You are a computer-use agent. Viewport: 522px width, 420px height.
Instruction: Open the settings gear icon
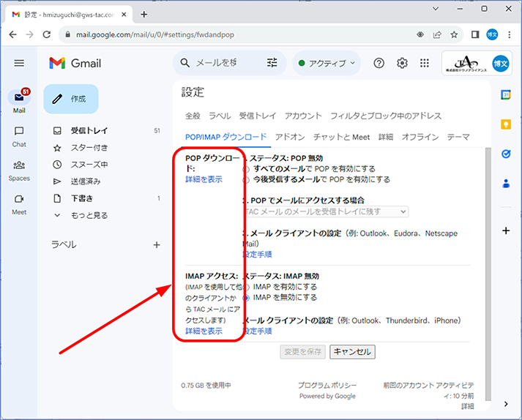pos(402,63)
